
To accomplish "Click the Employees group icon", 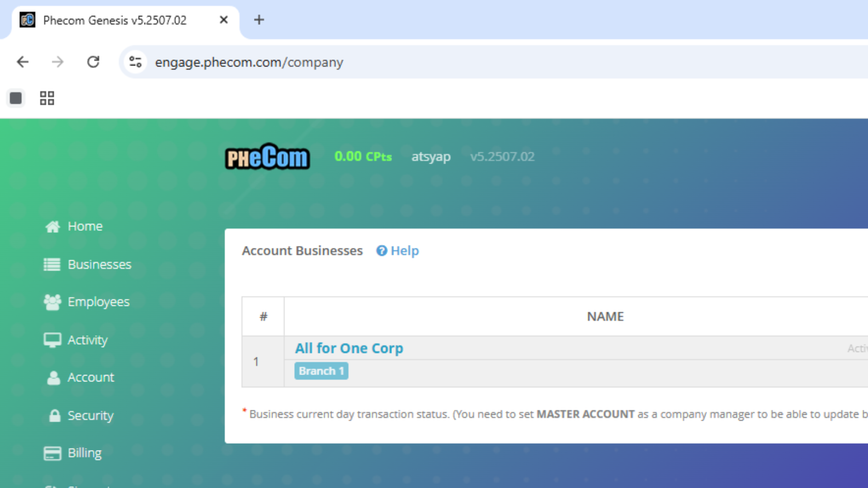I will tap(52, 302).
